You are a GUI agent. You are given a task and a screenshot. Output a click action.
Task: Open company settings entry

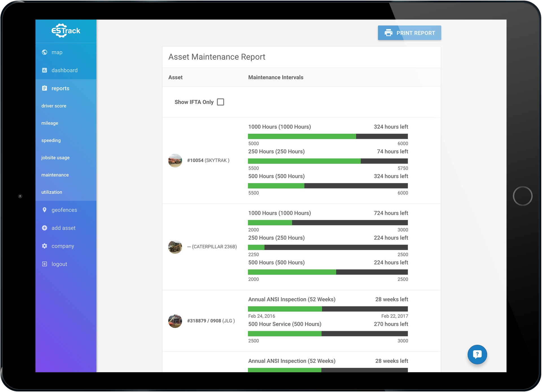pos(66,246)
